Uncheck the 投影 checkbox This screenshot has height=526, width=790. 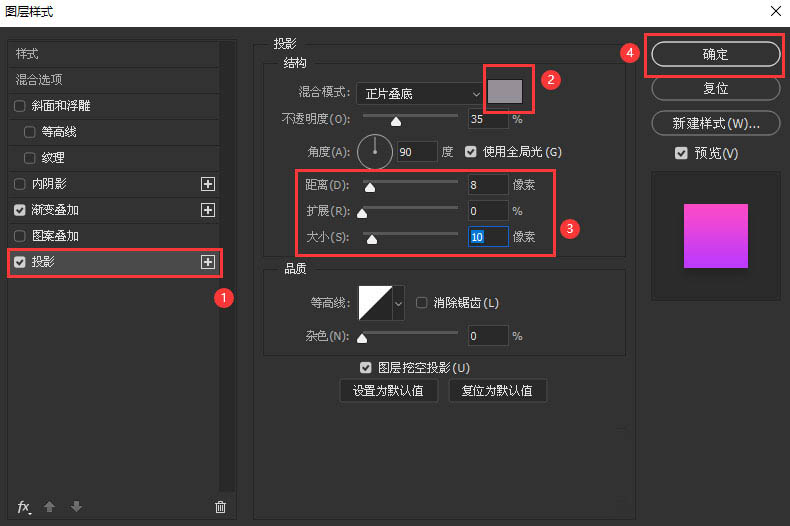20,262
